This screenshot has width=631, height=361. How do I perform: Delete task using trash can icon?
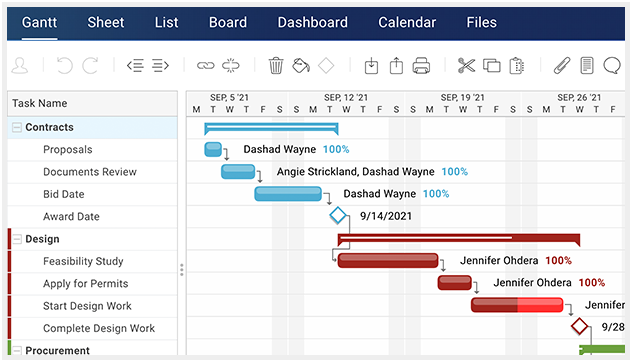pos(276,65)
